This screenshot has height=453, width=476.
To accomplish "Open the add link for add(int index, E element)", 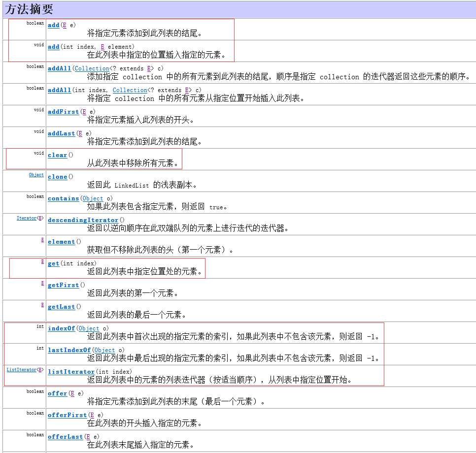I will pyautogui.click(x=53, y=47).
